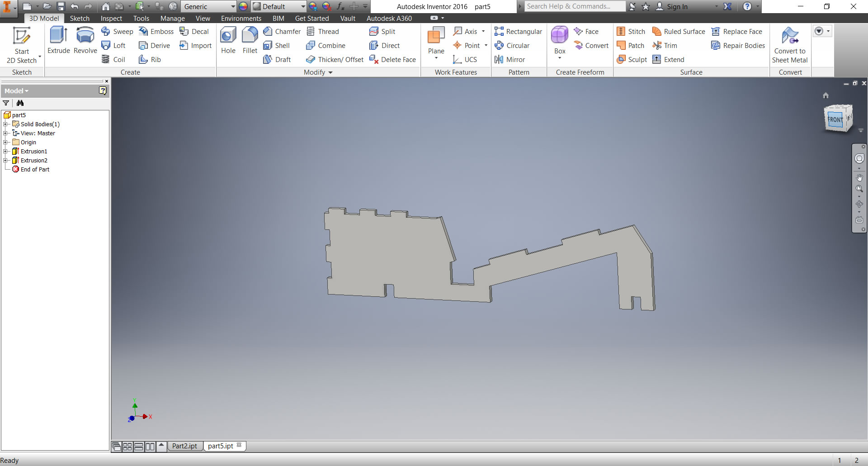Viewport: 868px width, 466px height.
Task: Close the part5.ipt document tab
Action: (239, 445)
